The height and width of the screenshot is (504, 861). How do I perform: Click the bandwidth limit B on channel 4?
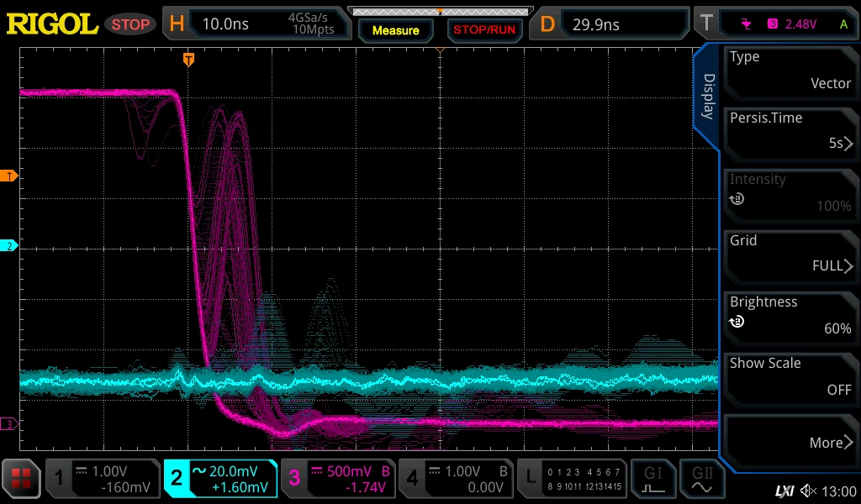coord(503,471)
